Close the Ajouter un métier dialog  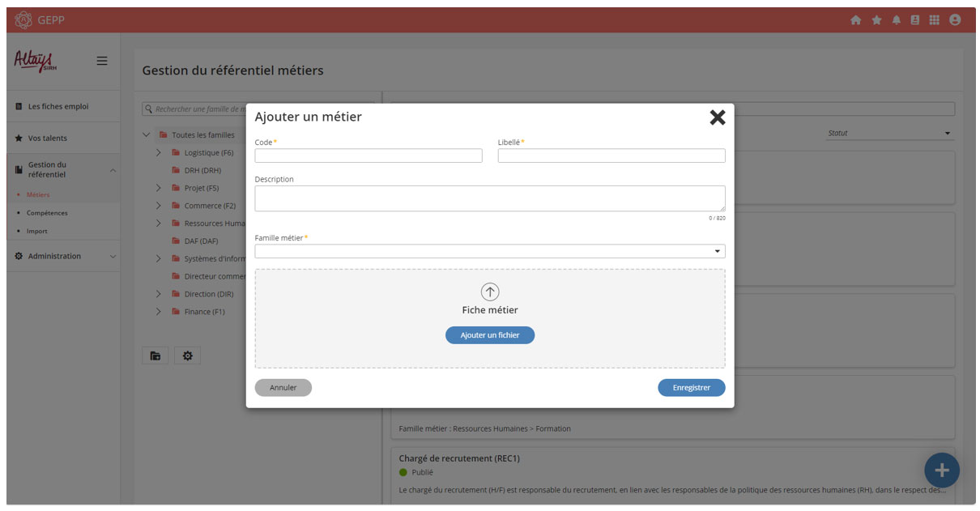(x=718, y=117)
